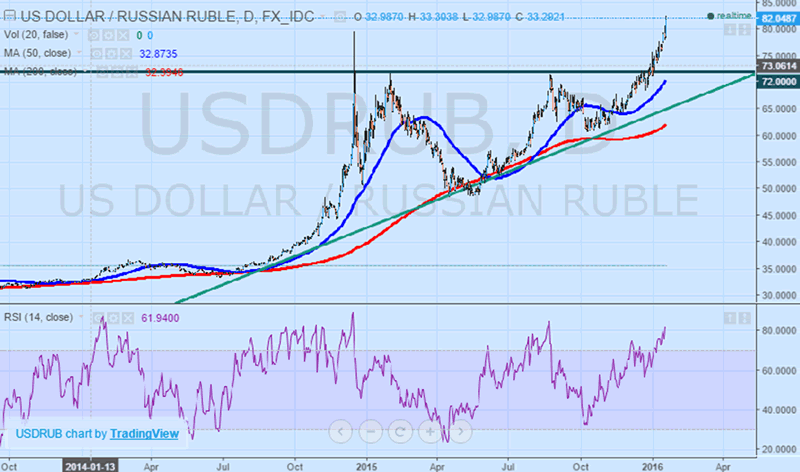Screen dimensions: 800x472
Task: Click the MA 50 value 32.8735
Action: coord(158,54)
